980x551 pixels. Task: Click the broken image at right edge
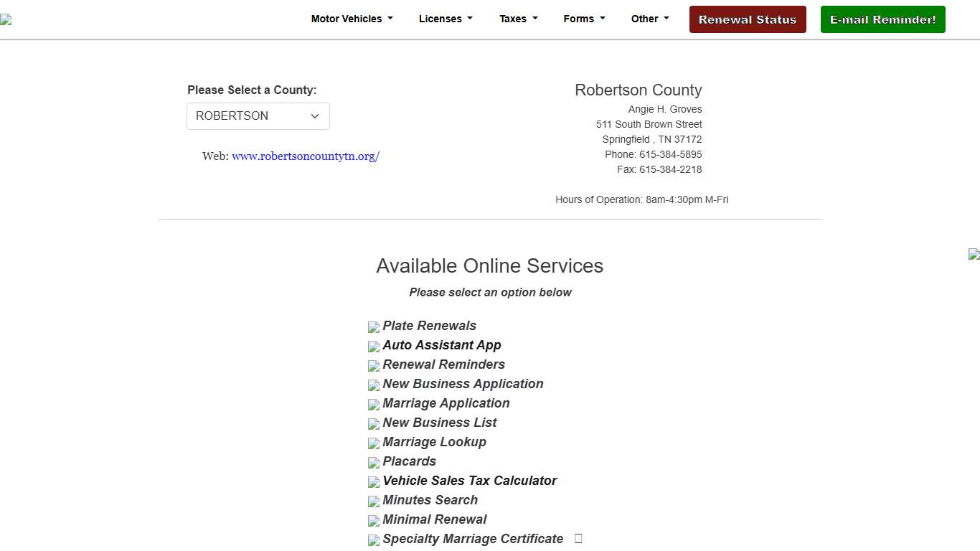click(x=974, y=254)
